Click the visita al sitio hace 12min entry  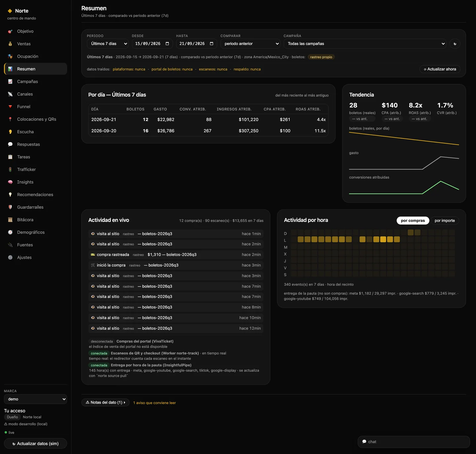176,328
